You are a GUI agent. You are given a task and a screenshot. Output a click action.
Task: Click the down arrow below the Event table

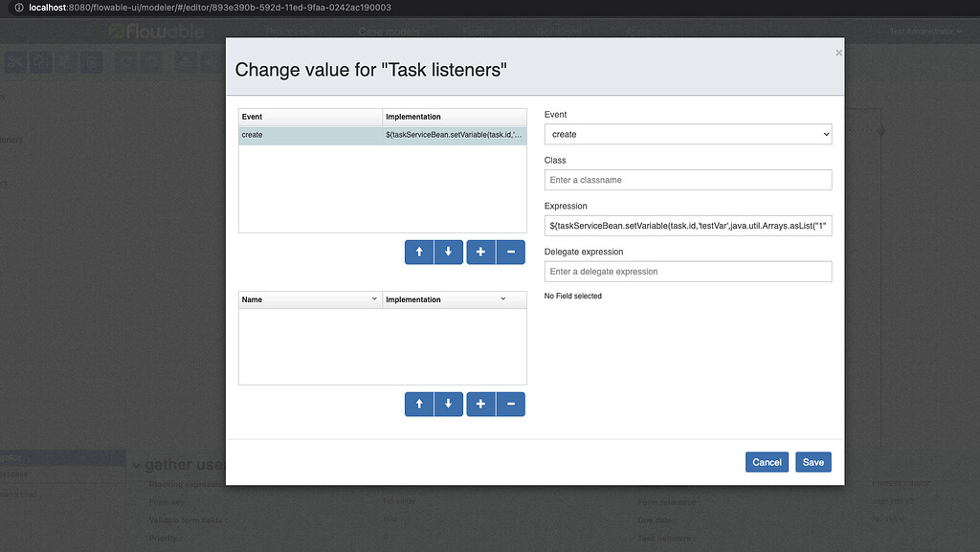click(448, 252)
